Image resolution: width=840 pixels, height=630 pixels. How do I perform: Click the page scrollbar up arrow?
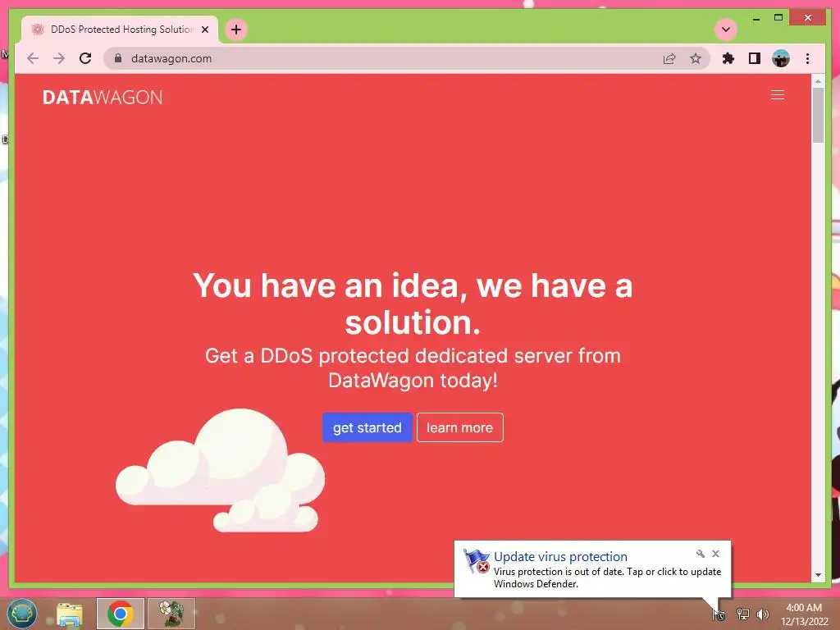tap(818, 81)
